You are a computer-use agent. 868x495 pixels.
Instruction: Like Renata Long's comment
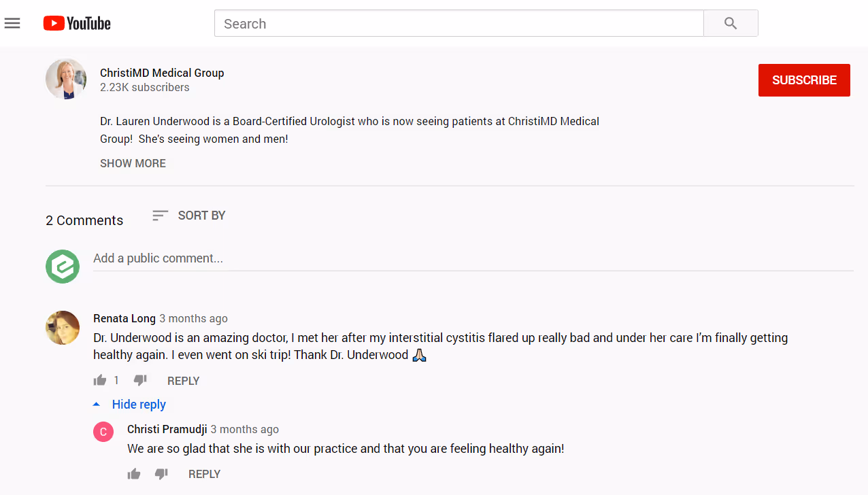pos(99,379)
